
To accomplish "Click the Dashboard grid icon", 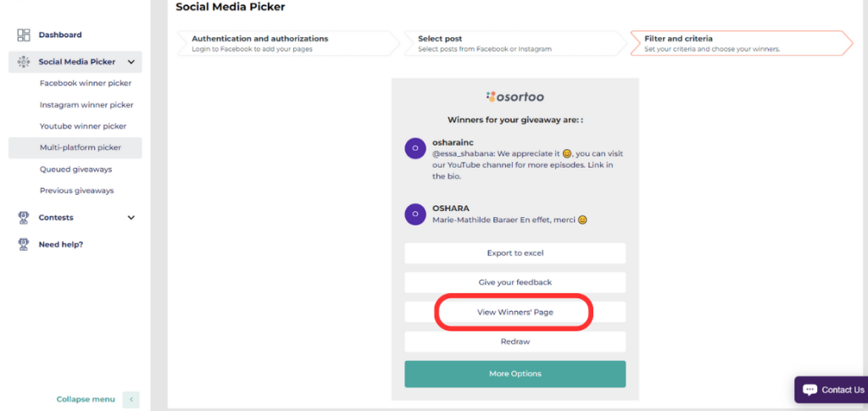I will point(24,35).
